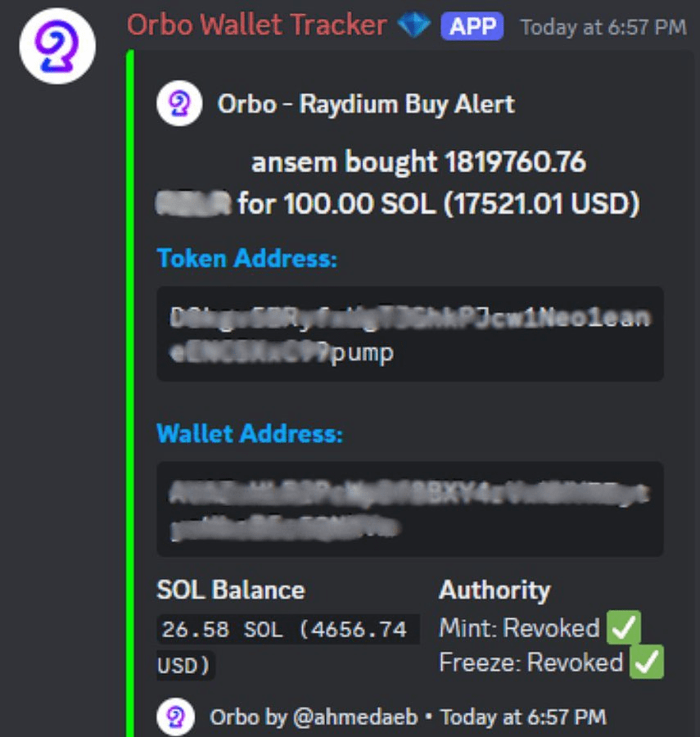The height and width of the screenshot is (737, 700).
Task: Click the blurred token name before 100.00 SOL
Action: pos(193,203)
